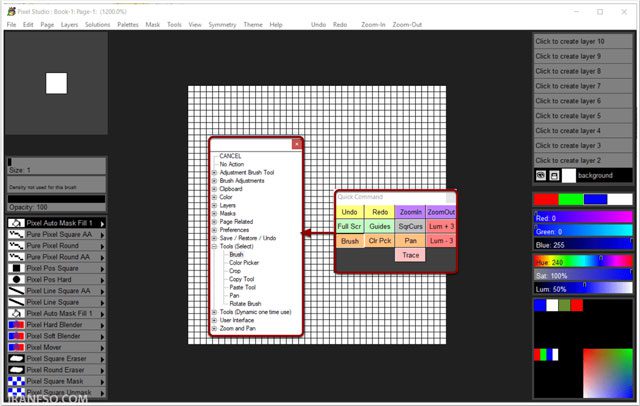Image resolution: width=640 pixels, height=406 pixels.
Task: Click the background layer white thumbnail
Action: tap(569, 175)
